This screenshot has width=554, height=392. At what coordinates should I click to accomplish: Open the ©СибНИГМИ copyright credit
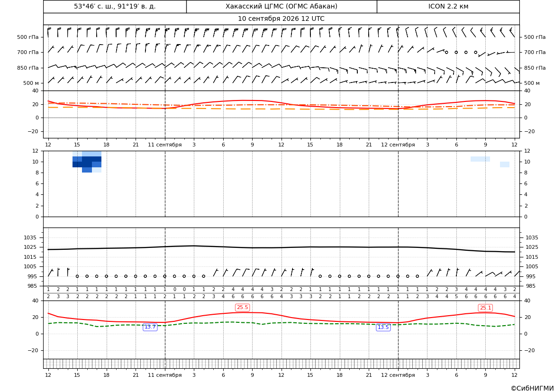pyautogui.click(x=532, y=388)
